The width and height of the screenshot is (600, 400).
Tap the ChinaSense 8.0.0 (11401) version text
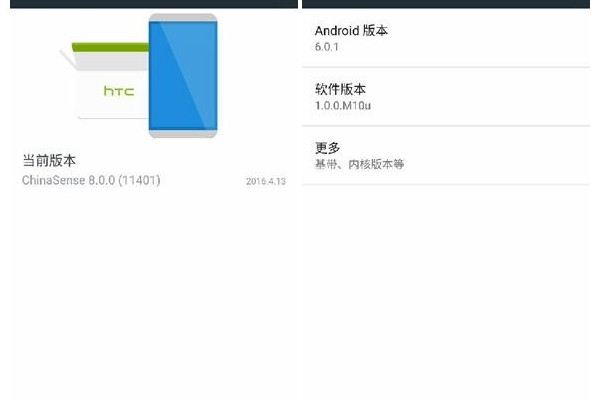(x=91, y=180)
